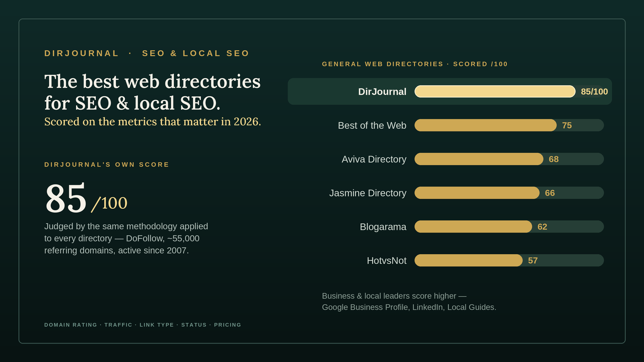The image size is (644, 362).
Task: Click the Blogarama score bar
Action: point(473,226)
